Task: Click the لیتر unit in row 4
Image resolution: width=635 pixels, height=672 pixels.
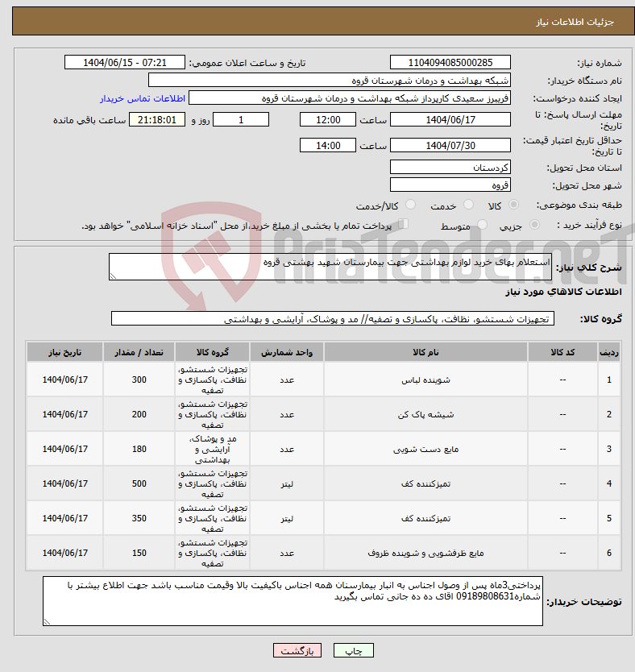Action: pyautogui.click(x=287, y=484)
